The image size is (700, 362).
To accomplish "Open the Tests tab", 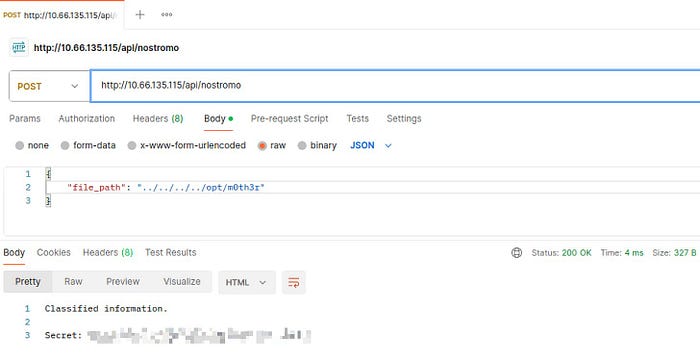I will click(x=358, y=119).
